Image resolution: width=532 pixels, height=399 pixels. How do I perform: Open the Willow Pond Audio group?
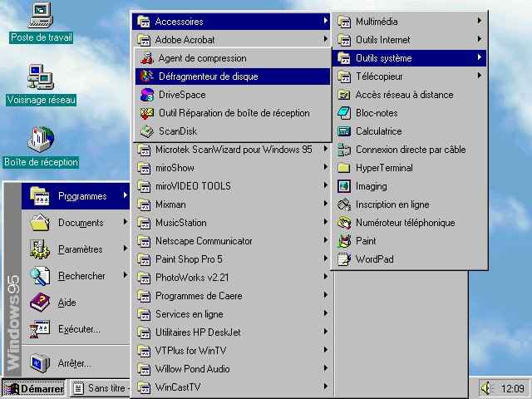tap(231, 369)
